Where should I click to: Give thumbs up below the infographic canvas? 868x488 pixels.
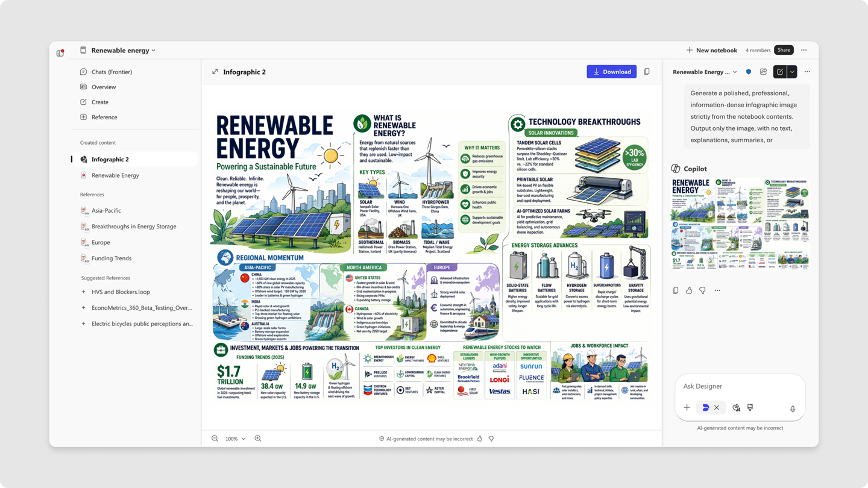coord(480,439)
